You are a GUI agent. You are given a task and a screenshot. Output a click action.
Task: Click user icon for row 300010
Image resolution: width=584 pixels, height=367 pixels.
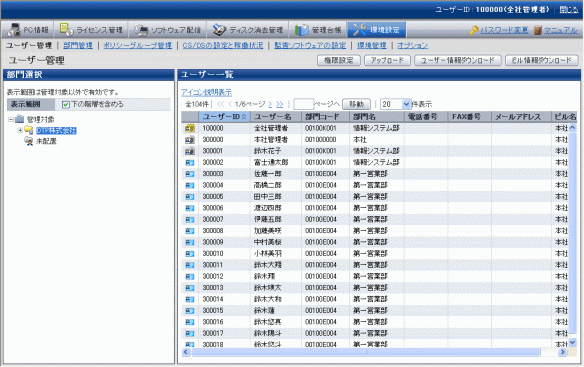[x=190, y=254]
